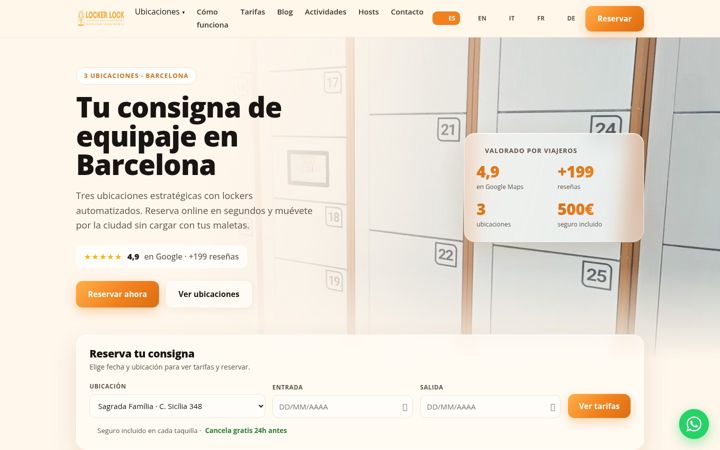Viewport: 720px width, 450px height.
Task: Go to Tarifas page
Action: coord(253,12)
